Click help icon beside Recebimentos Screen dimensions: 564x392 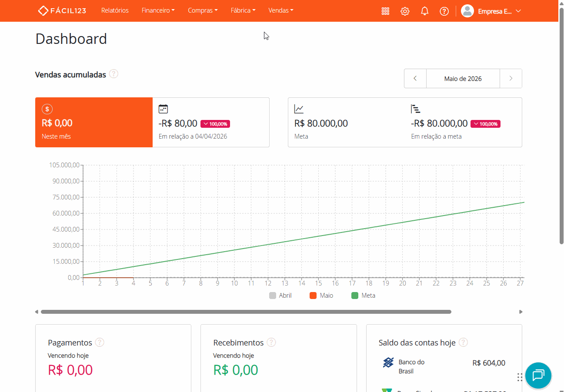pyautogui.click(x=271, y=342)
